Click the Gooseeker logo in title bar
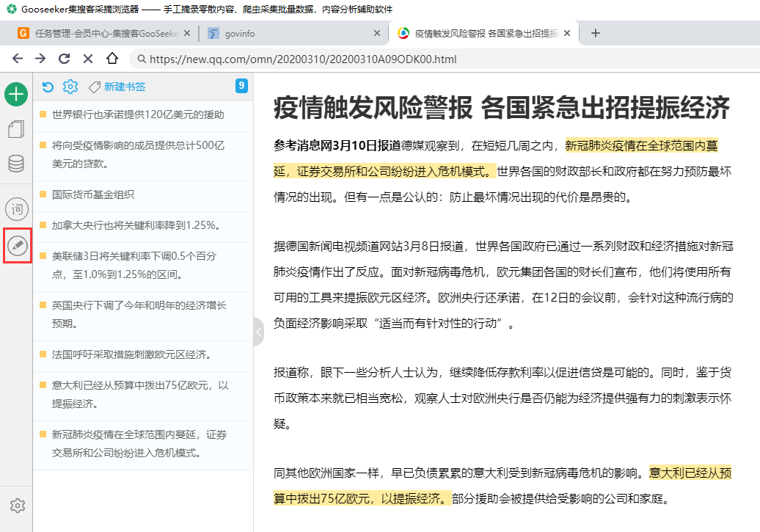This screenshot has width=760, height=532. (x=12, y=10)
